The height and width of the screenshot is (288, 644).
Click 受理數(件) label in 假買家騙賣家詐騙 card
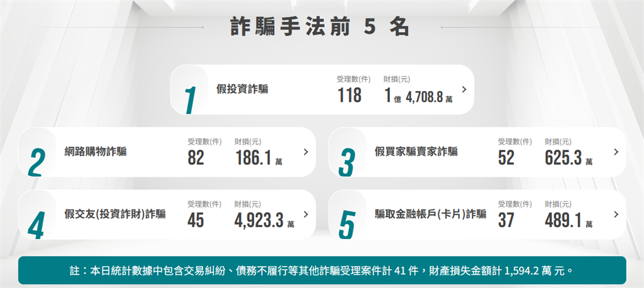[515, 141]
